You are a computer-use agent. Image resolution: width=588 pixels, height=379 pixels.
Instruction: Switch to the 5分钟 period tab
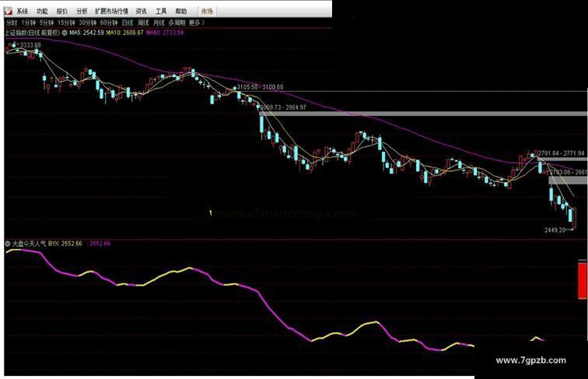47,23
